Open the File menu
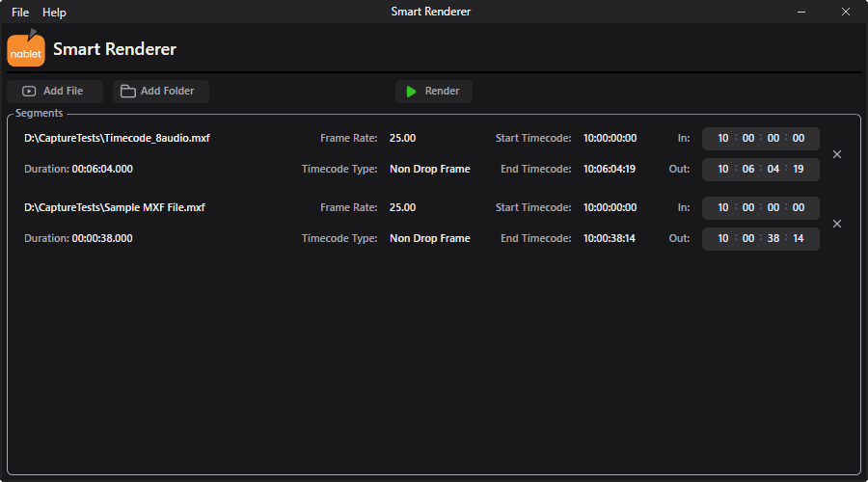The height and width of the screenshot is (482, 868). point(20,13)
